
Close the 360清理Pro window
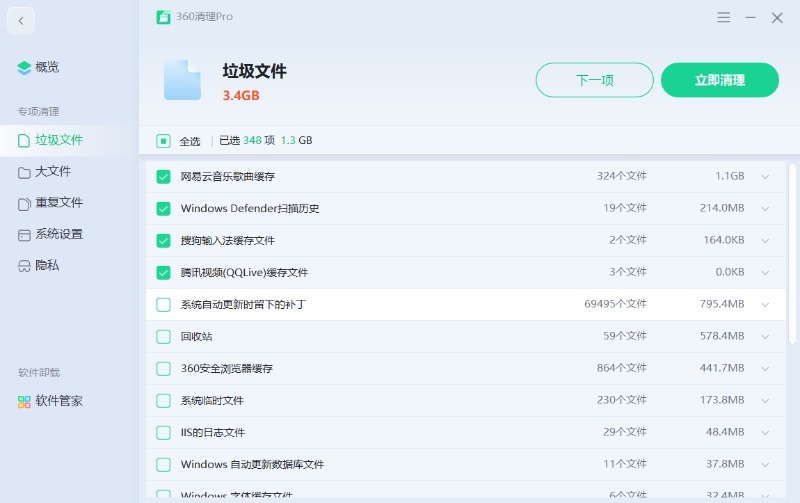[x=777, y=18]
